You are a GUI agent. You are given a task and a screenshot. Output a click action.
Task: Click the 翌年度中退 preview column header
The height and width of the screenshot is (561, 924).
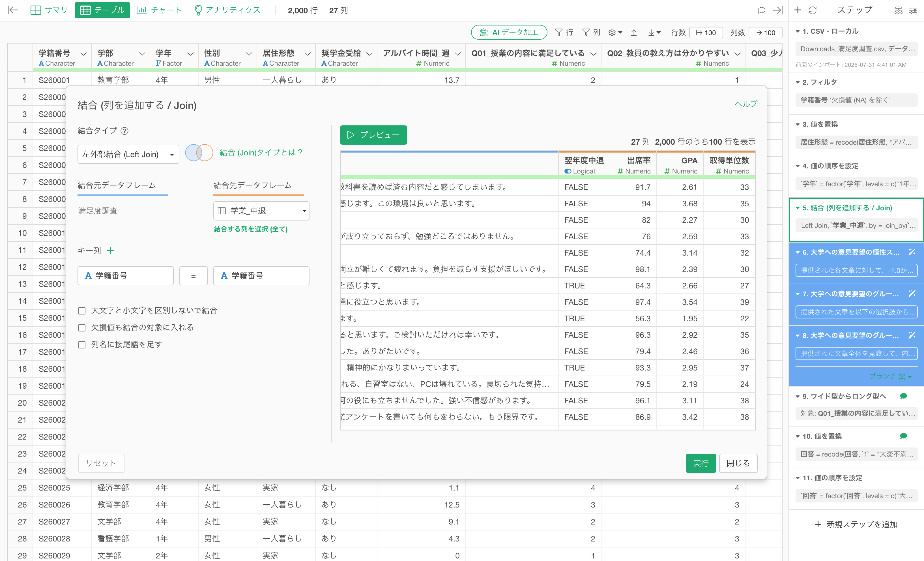coord(584,165)
